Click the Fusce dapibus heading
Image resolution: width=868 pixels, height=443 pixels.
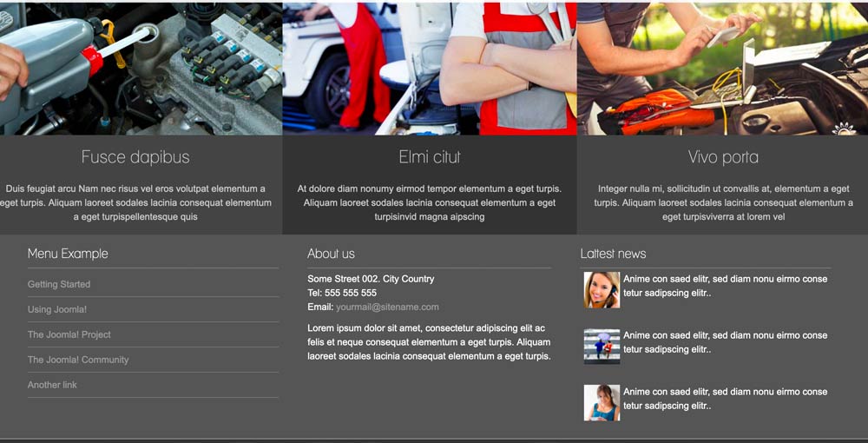tap(135, 157)
